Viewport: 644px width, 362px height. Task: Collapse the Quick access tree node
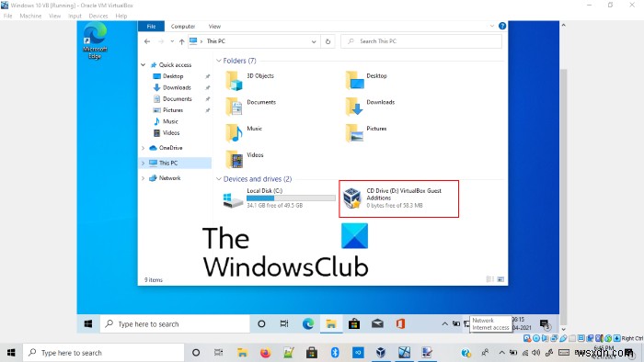tap(143, 65)
